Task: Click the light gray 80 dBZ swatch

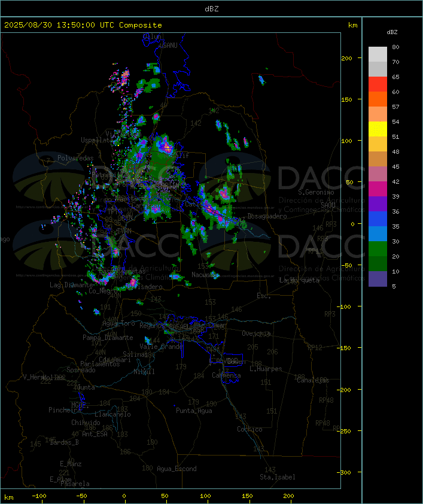Action: point(378,54)
